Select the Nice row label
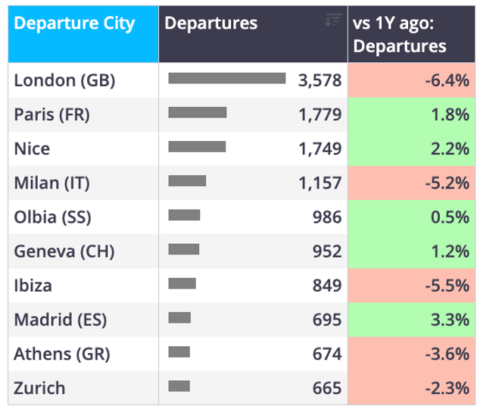This screenshot has width=480, height=412. point(32,149)
